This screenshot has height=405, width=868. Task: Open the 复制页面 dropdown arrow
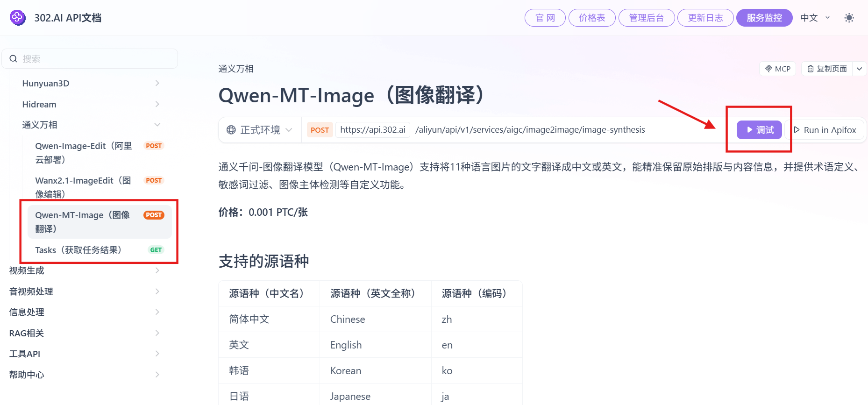(859, 69)
